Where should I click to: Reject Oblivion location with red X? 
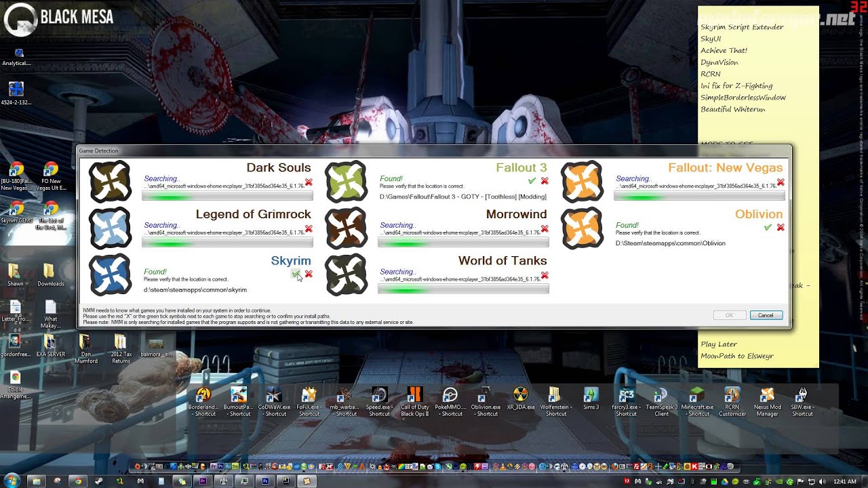[x=781, y=227]
